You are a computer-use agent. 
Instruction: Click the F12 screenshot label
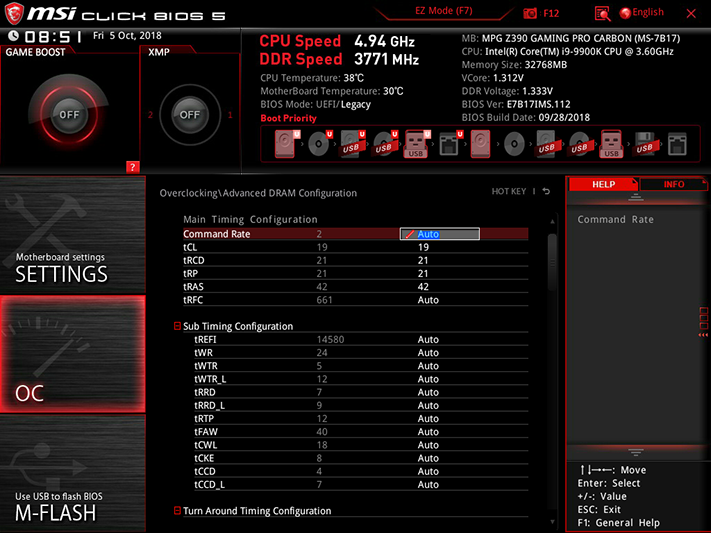pyautogui.click(x=551, y=13)
